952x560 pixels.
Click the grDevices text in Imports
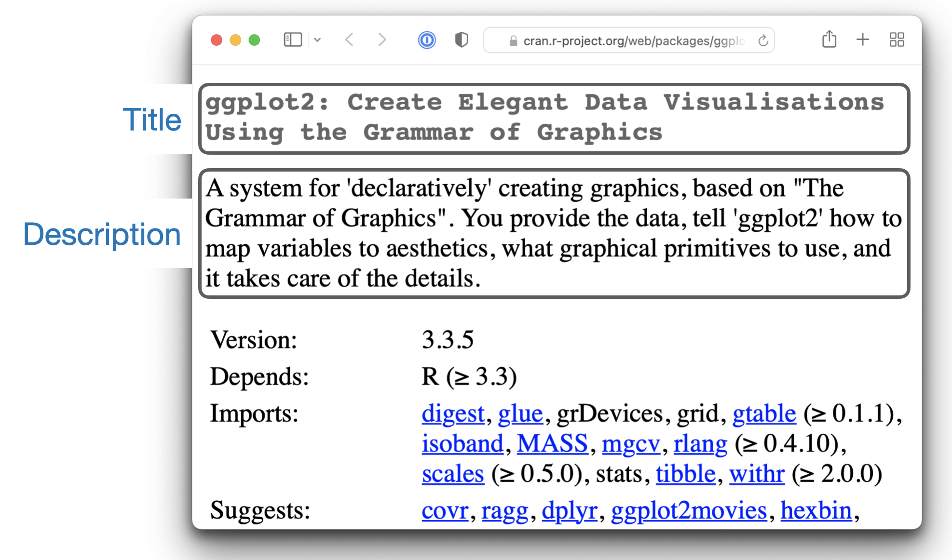click(610, 413)
